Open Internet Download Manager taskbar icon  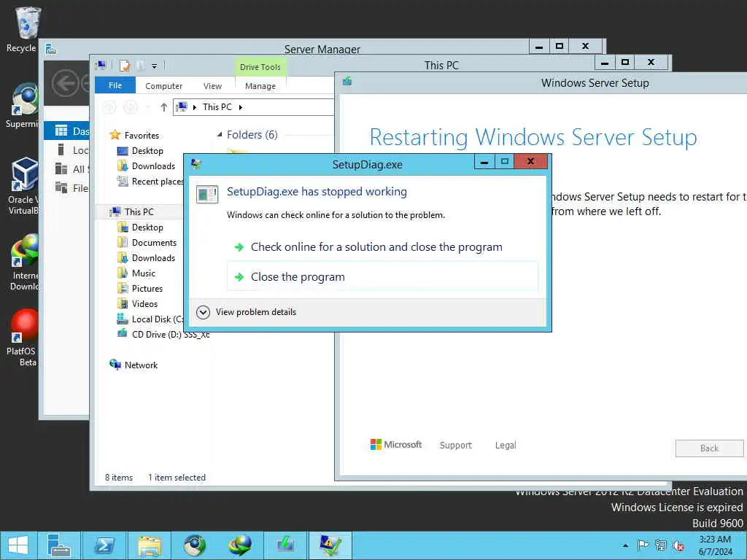point(239,545)
